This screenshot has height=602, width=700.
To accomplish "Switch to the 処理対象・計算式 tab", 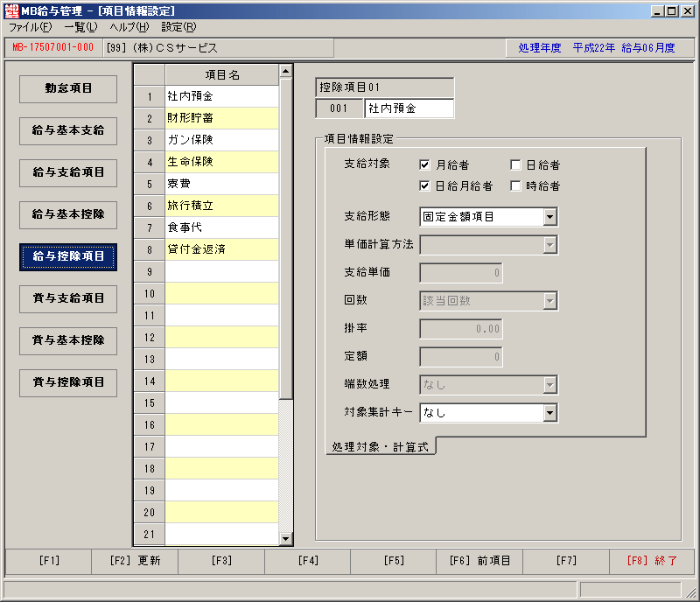I will click(381, 446).
